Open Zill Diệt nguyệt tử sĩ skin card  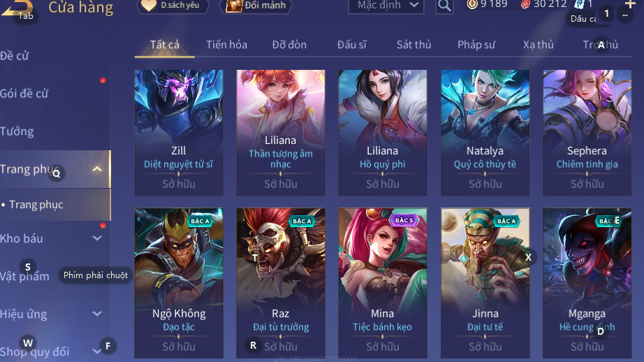point(179,132)
